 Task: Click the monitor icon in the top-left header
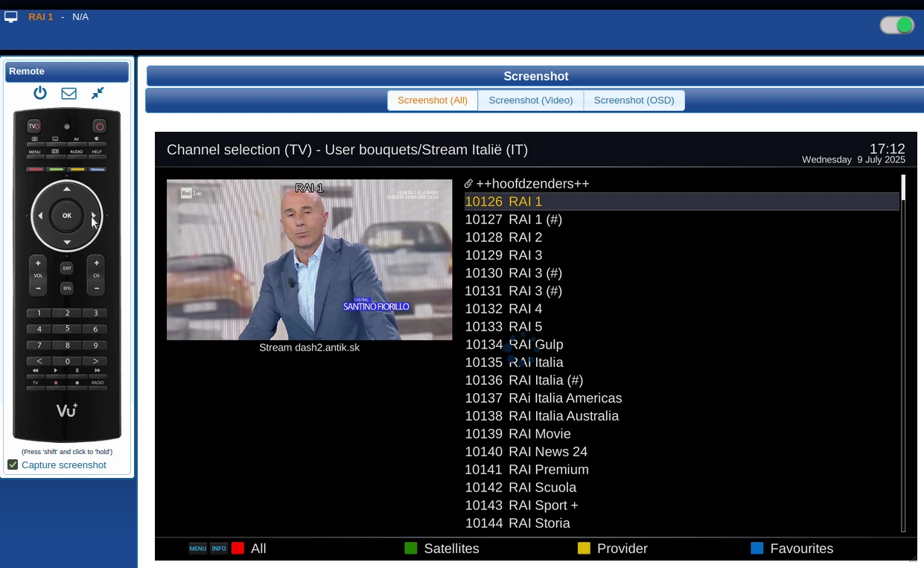click(11, 17)
